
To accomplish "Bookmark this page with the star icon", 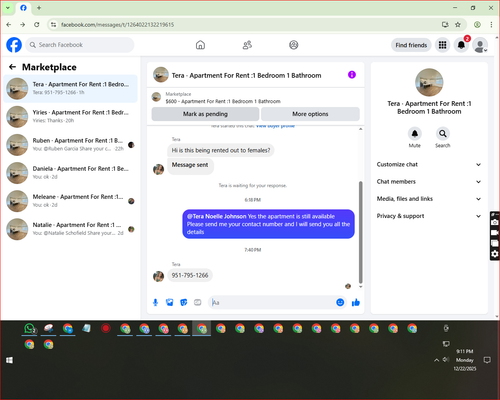I will pyautogui.click(x=458, y=25).
